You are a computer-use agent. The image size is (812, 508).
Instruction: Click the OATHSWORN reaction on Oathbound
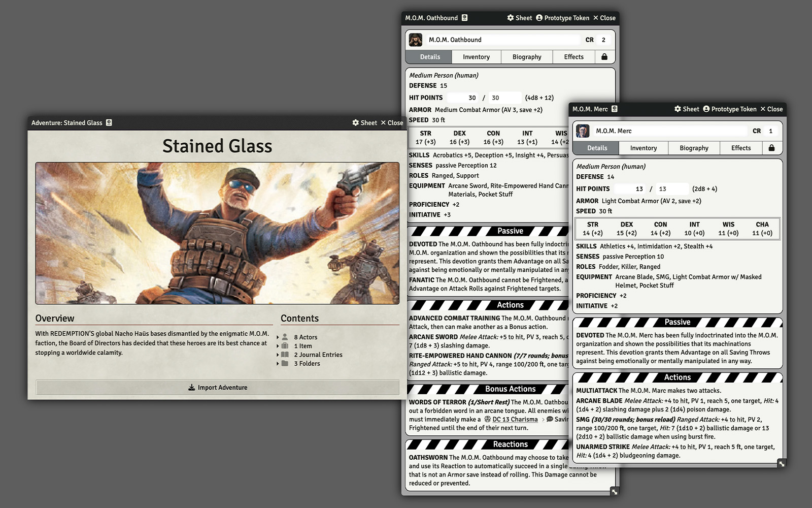point(428,457)
